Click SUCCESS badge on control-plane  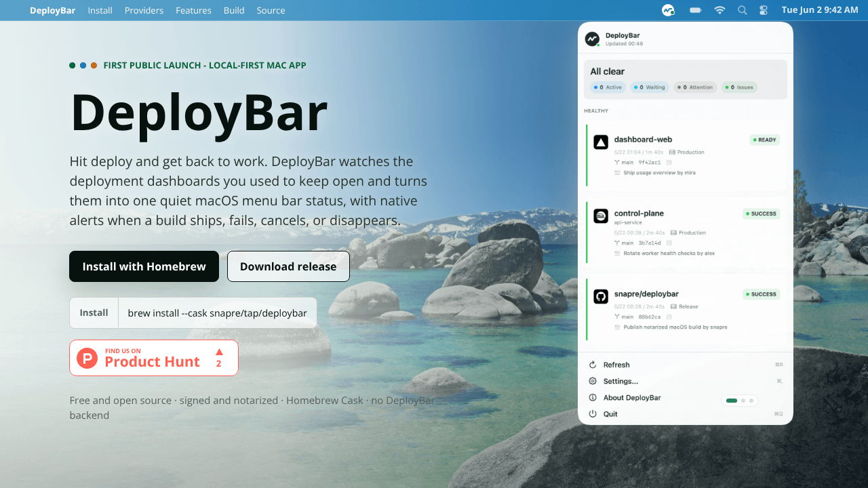click(x=762, y=213)
